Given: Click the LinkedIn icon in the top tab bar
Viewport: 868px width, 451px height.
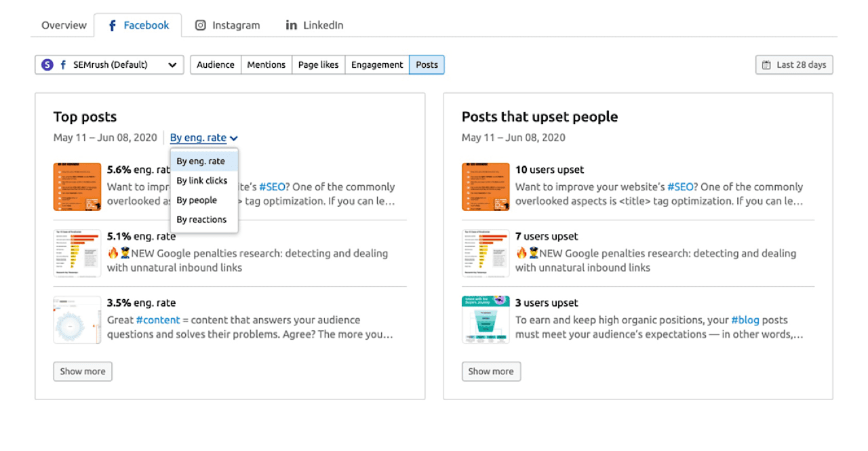Looking at the screenshot, I should point(292,24).
